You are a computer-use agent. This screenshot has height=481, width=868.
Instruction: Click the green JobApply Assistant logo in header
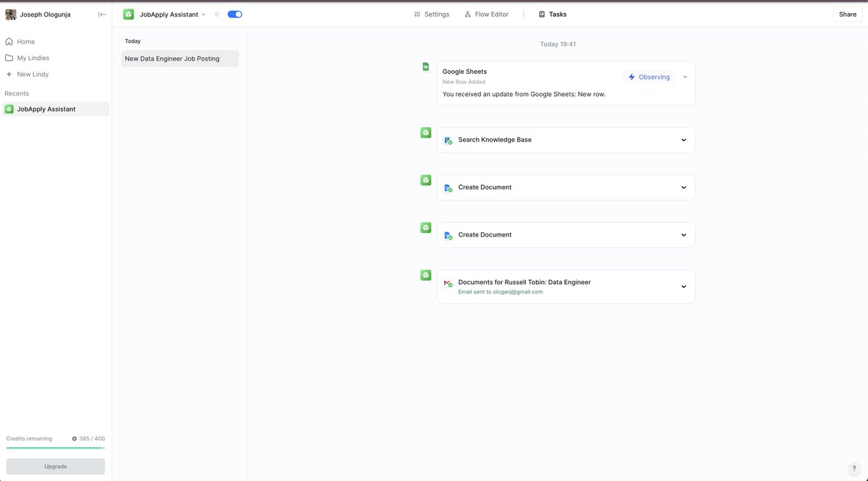[128, 14]
